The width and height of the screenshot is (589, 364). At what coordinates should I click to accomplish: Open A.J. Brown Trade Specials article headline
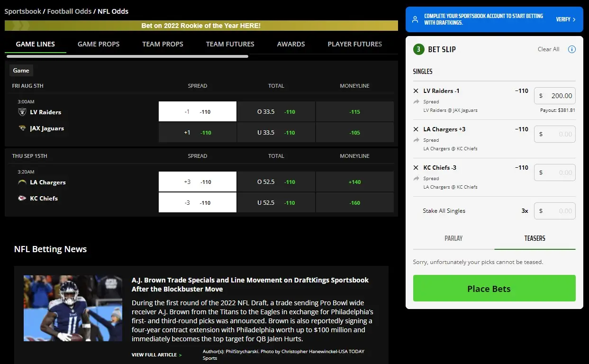point(250,284)
